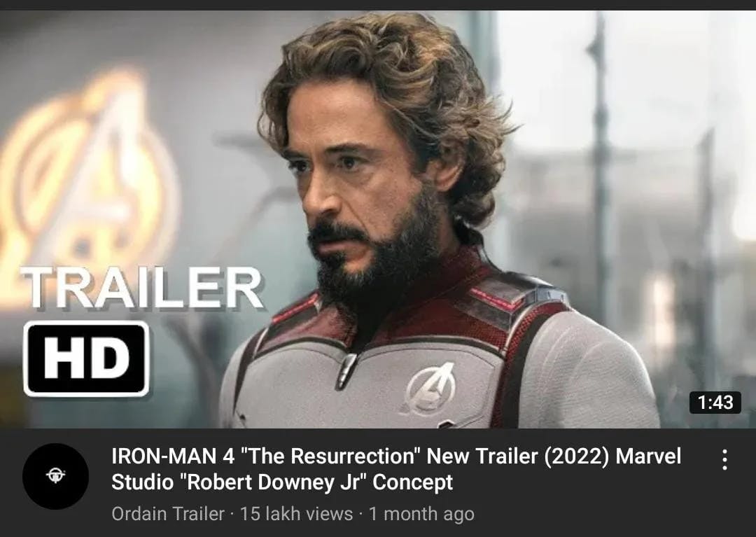
Task: Click the TRAILER text overlay
Action: pos(141,288)
